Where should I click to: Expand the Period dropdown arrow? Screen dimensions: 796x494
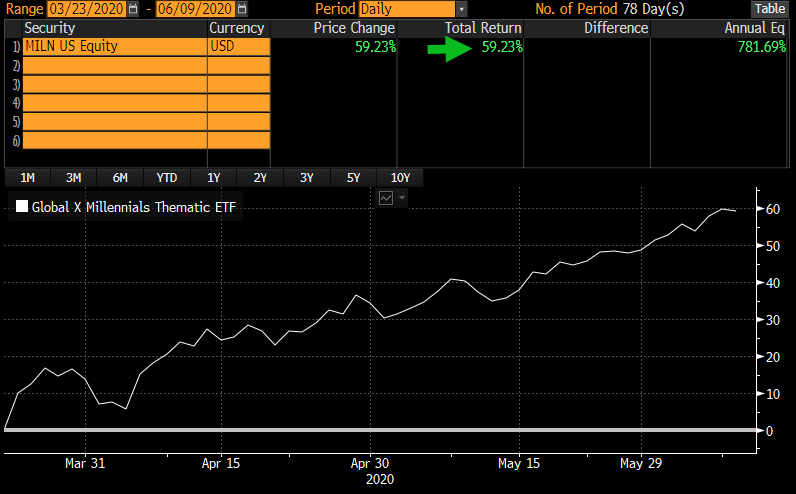(461, 9)
